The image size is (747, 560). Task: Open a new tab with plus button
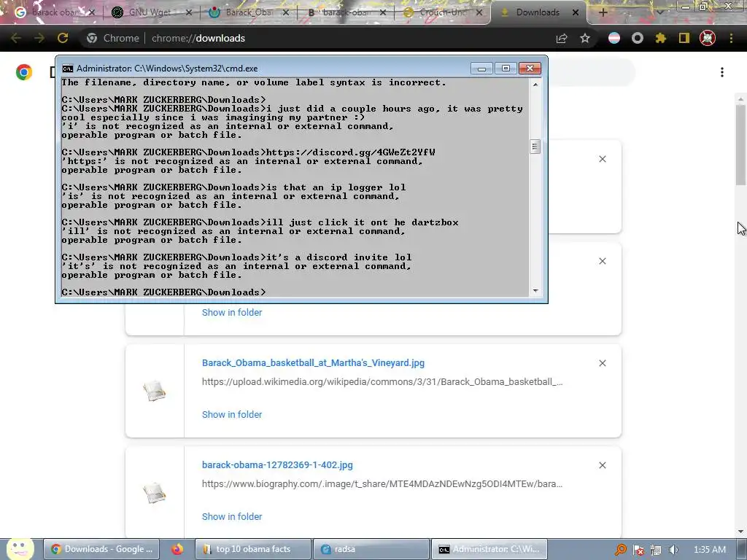(x=603, y=12)
